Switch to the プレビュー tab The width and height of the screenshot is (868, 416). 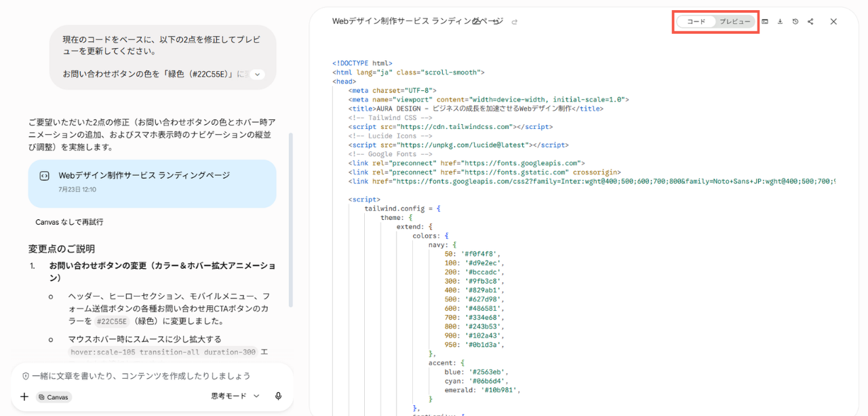click(x=734, y=22)
